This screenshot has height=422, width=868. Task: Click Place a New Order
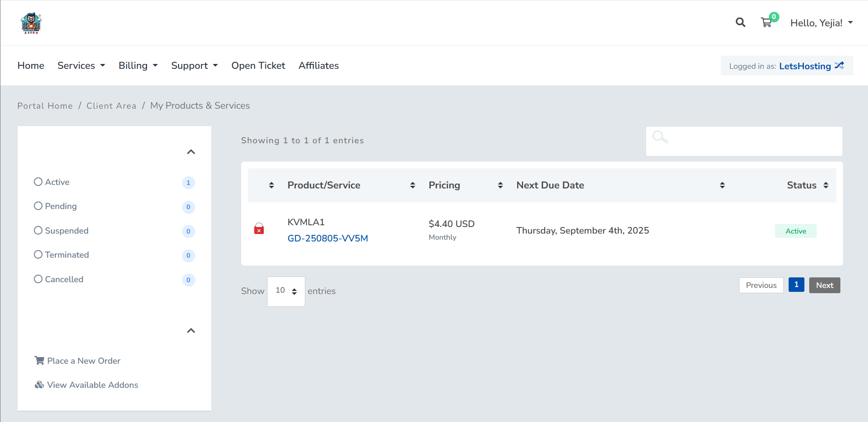click(x=84, y=361)
